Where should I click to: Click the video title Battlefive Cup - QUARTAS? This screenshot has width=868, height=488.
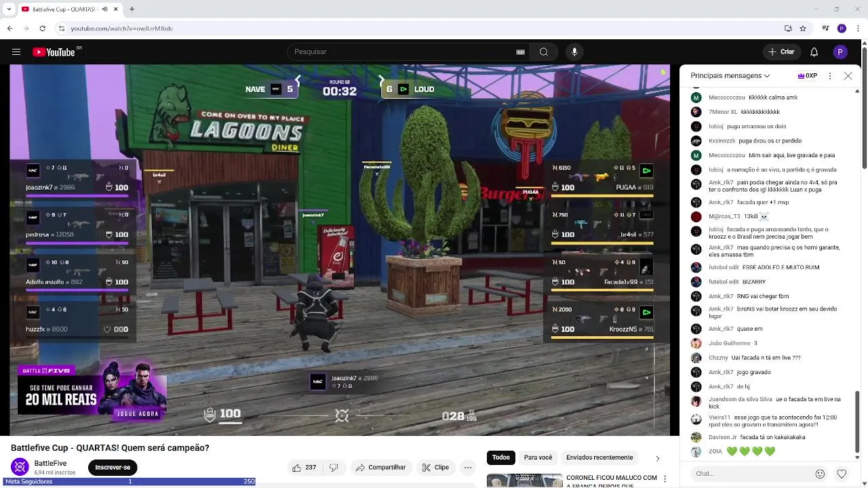click(x=110, y=448)
